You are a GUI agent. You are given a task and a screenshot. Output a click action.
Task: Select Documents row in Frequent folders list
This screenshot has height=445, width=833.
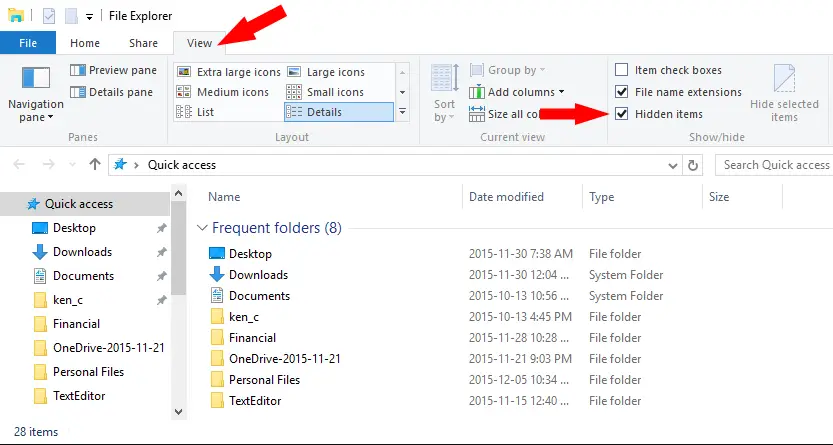click(x=436, y=296)
